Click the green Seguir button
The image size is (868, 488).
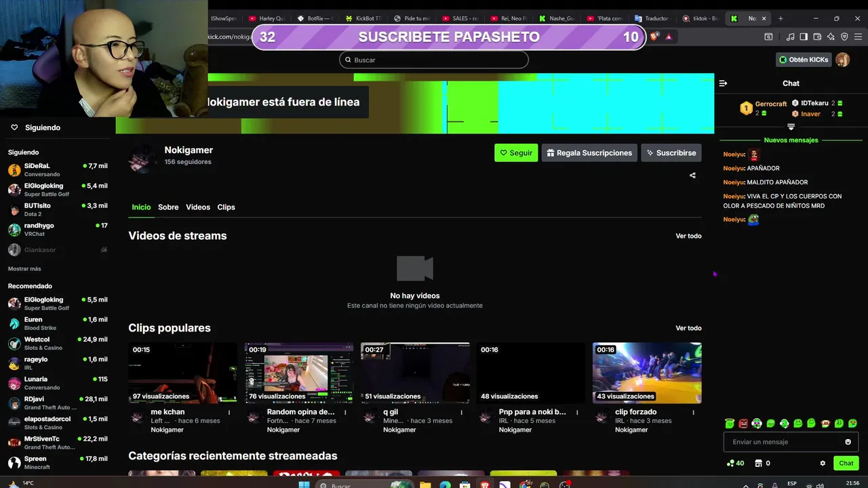[516, 153]
